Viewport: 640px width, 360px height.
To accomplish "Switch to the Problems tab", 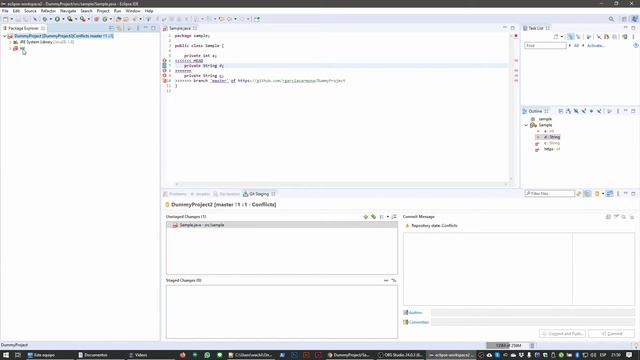I will (175, 194).
